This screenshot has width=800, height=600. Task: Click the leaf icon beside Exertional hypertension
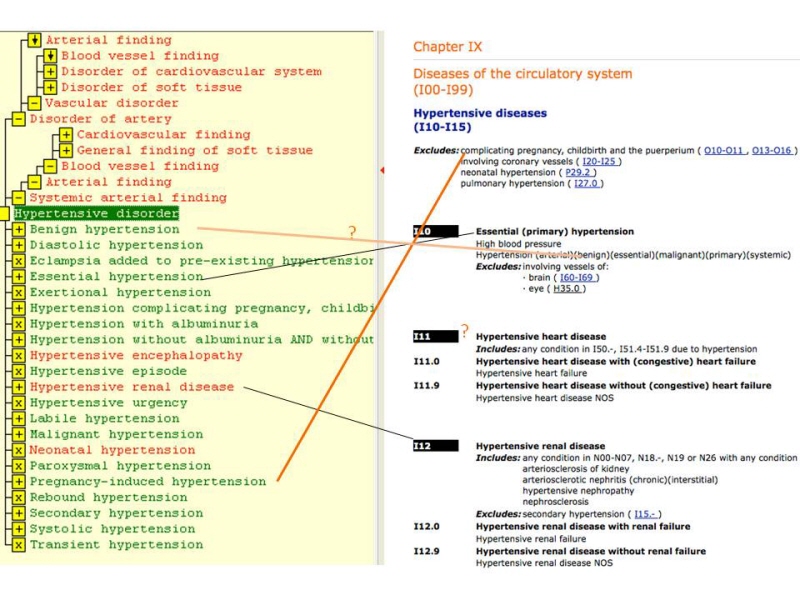click(18, 293)
